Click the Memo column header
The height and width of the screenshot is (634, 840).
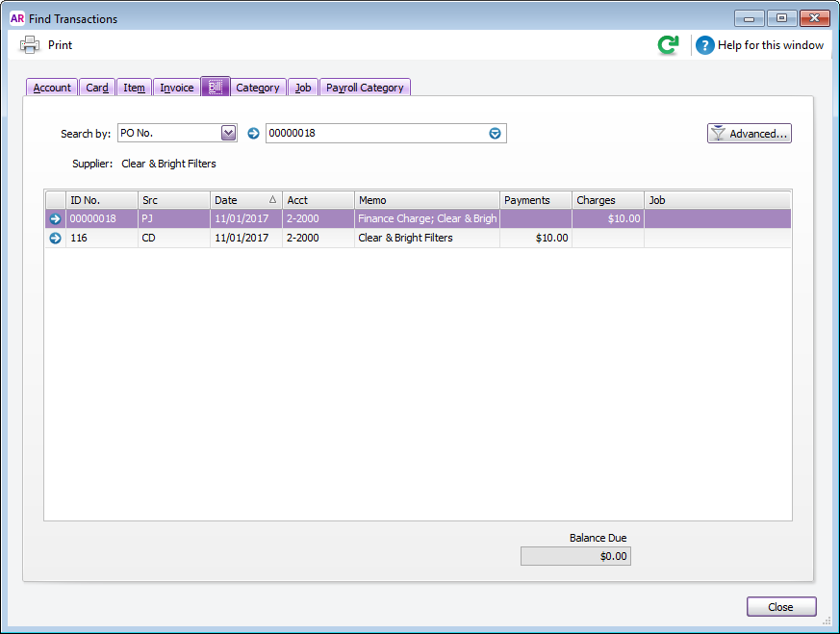(x=427, y=200)
